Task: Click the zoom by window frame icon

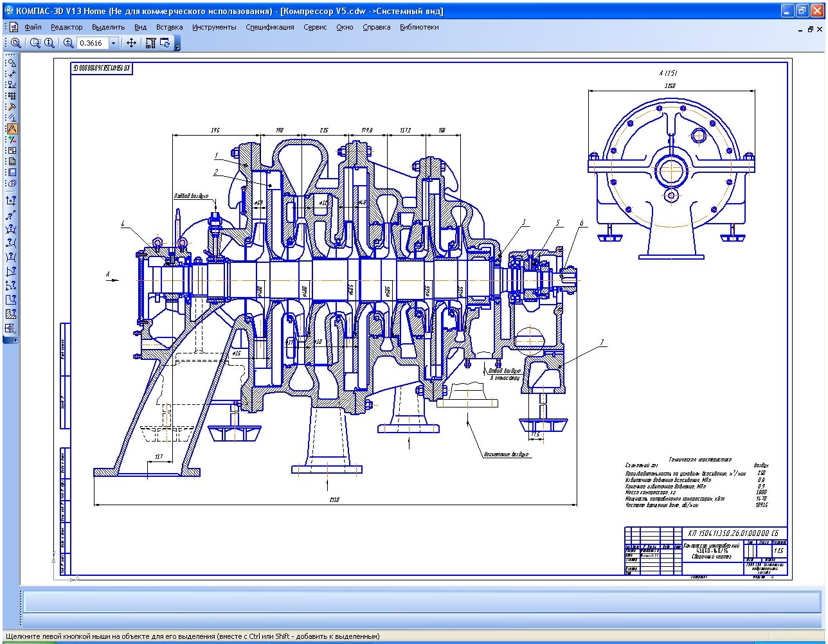Action: tap(35, 43)
